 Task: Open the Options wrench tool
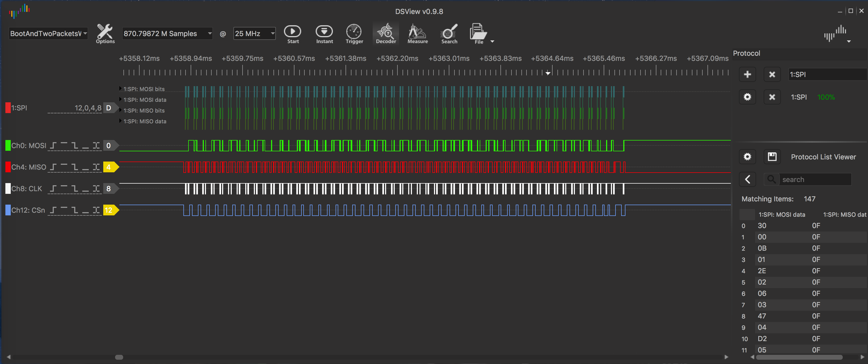click(105, 34)
